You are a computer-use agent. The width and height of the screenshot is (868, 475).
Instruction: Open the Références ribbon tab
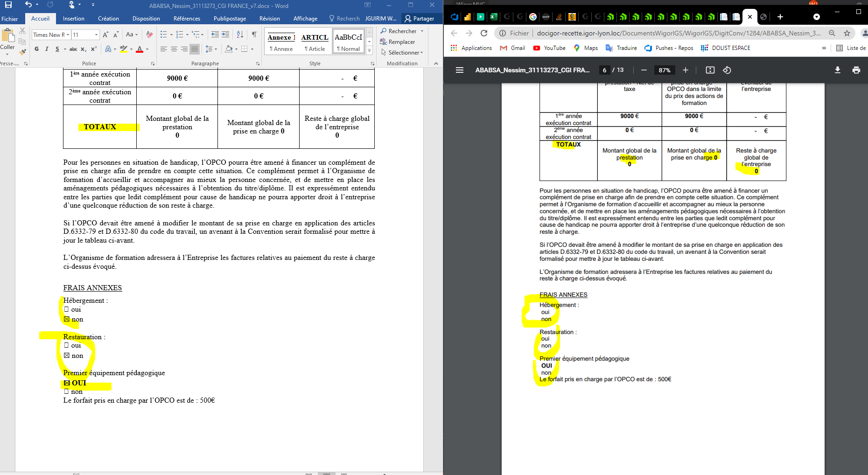click(x=187, y=19)
